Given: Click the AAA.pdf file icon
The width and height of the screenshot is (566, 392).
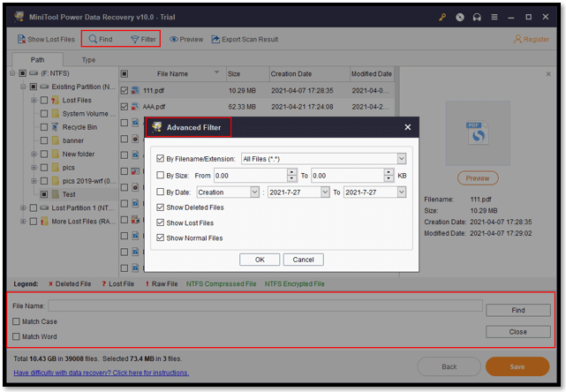Looking at the screenshot, I should [135, 107].
